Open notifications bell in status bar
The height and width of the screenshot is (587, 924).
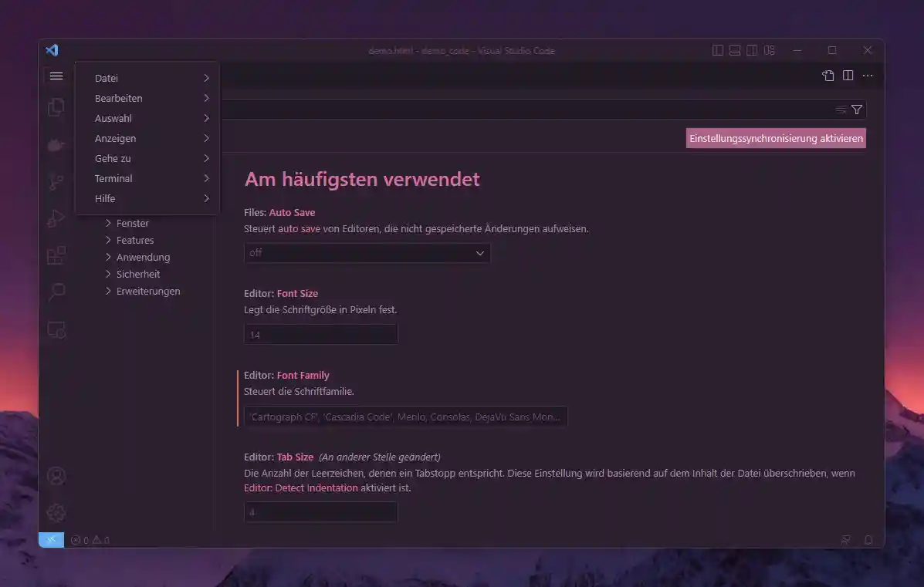tap(868, 540)
